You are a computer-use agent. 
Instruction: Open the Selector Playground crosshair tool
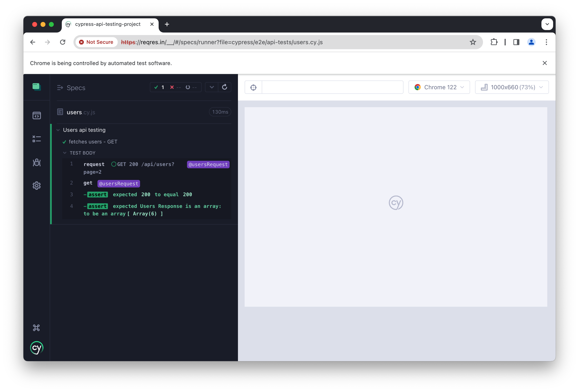click(253, 87)
